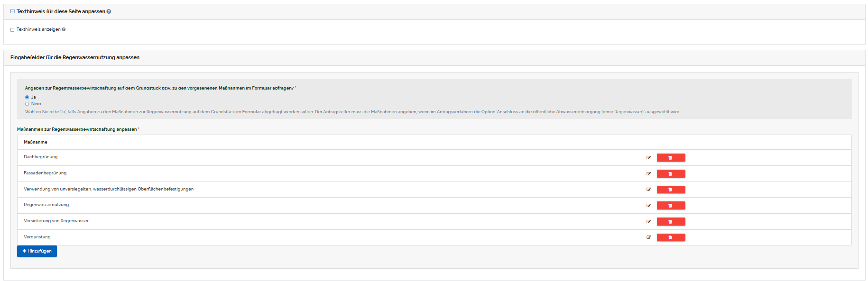Open editor for Regenwassernutzung row

point(648,206)
